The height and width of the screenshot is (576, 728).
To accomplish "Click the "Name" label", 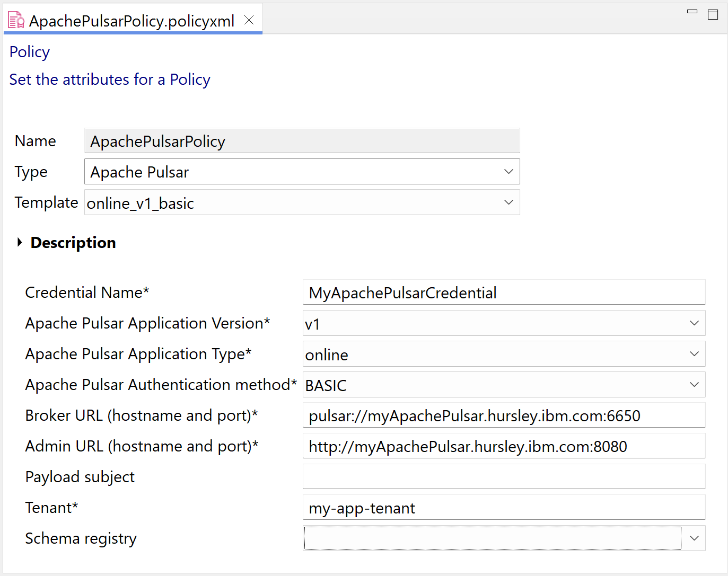I will click(36, 141).
